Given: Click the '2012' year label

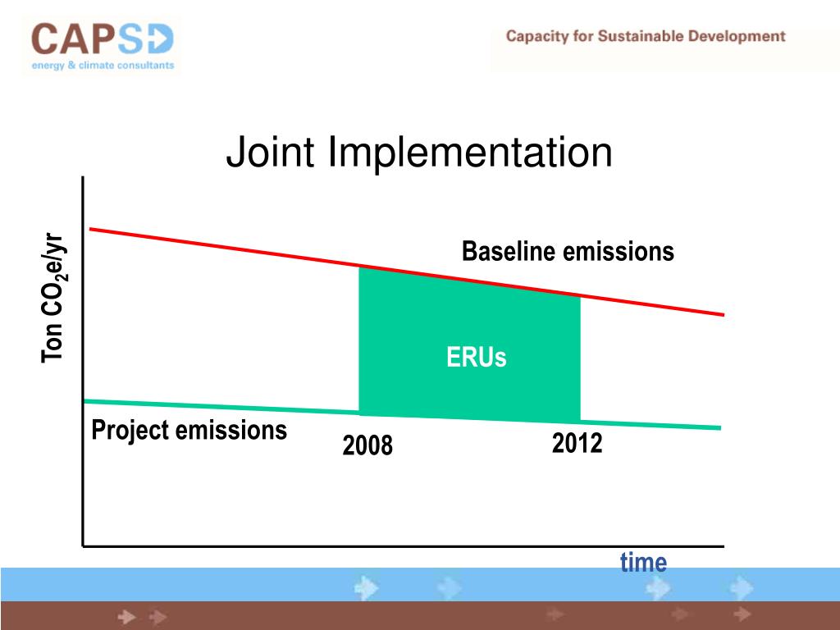Looking at the screenshot, I should 577,443.
